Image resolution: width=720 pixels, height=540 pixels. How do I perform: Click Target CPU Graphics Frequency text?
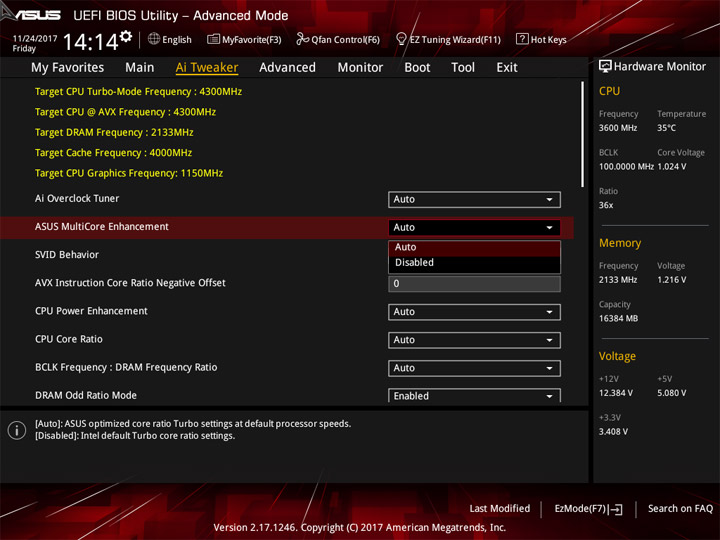coord(129,174)
